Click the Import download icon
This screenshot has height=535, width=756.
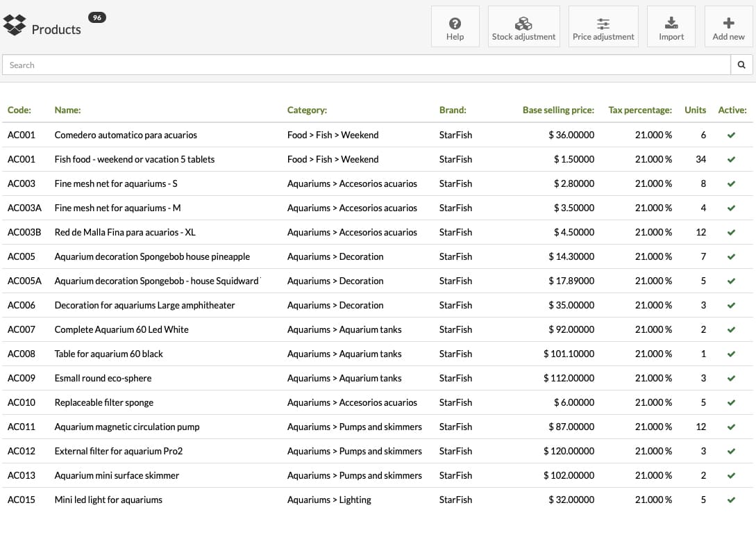671,23
